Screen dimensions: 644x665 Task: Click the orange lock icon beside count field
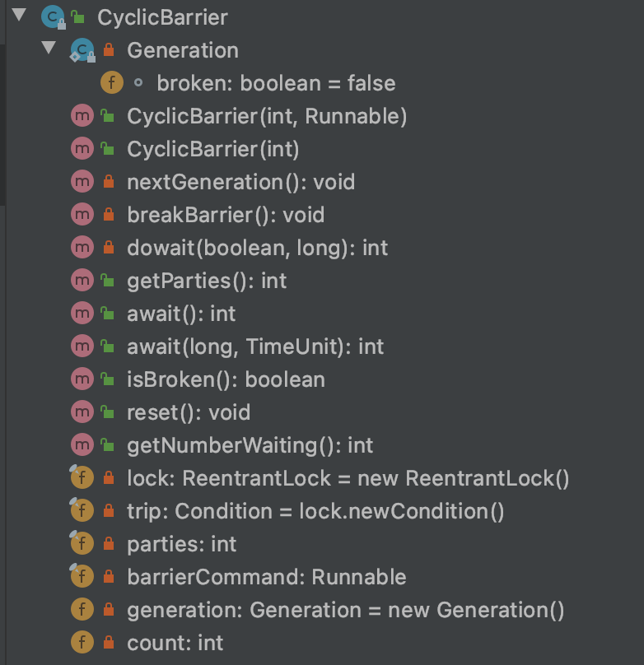[110, 642]
